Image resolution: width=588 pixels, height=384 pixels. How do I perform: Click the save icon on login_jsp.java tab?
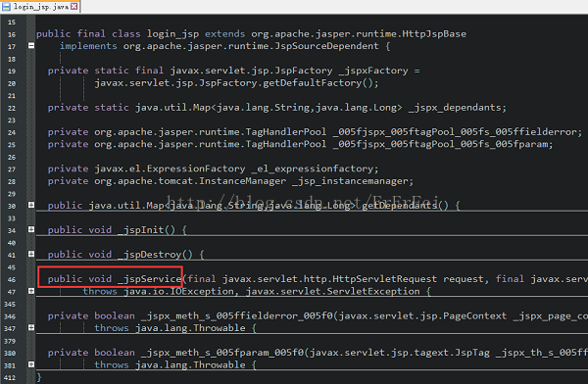pos(7,7)
